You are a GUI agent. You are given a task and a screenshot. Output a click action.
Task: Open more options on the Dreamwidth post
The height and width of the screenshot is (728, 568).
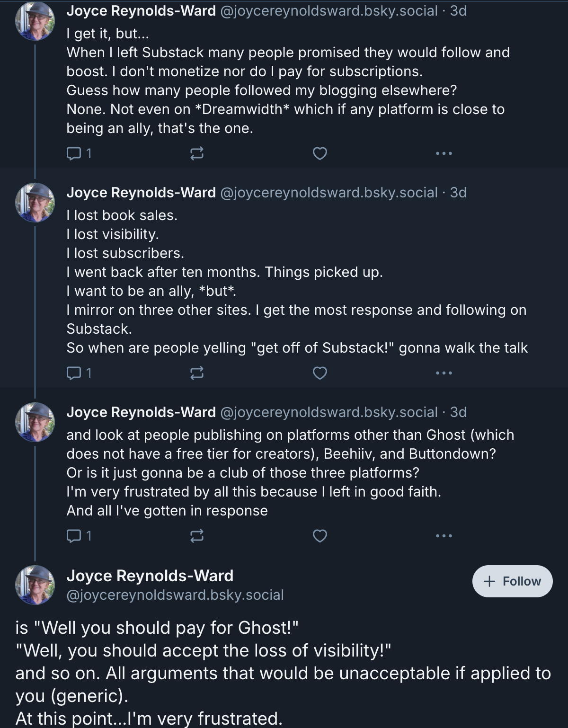[x=444, y=153]
